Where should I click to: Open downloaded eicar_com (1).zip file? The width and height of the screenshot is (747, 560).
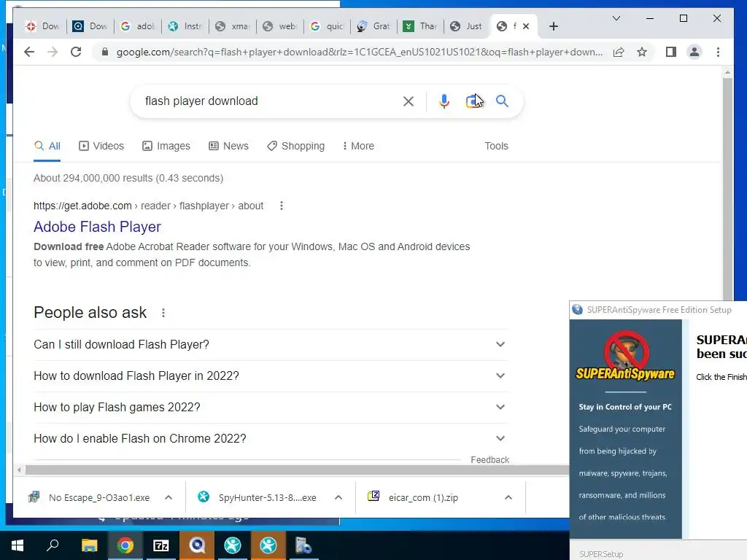pyautogui.click(x=413, y=497)
